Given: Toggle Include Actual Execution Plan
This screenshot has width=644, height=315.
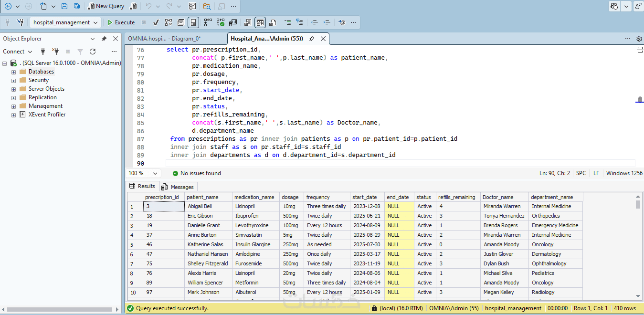Looking at the screenshot, I should pyautogui.click(x=208, y=22).
